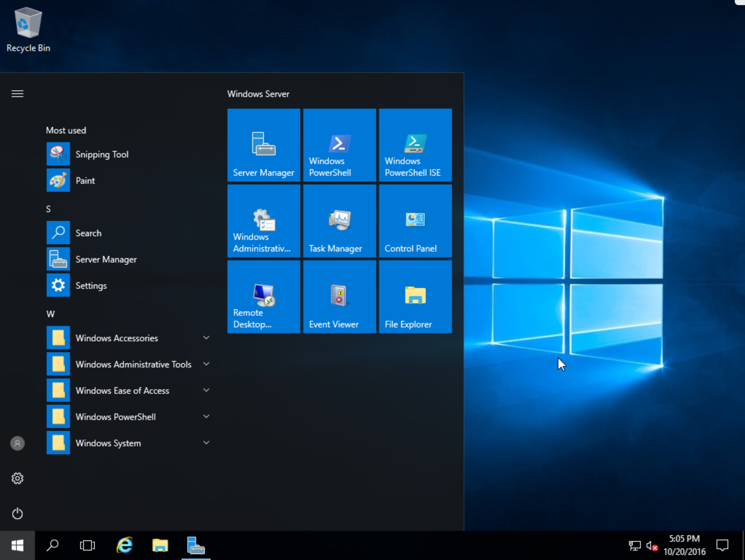Open Windows PowerShell ISE tile
This screenshot has width=745, height=560.
(416, 145)
